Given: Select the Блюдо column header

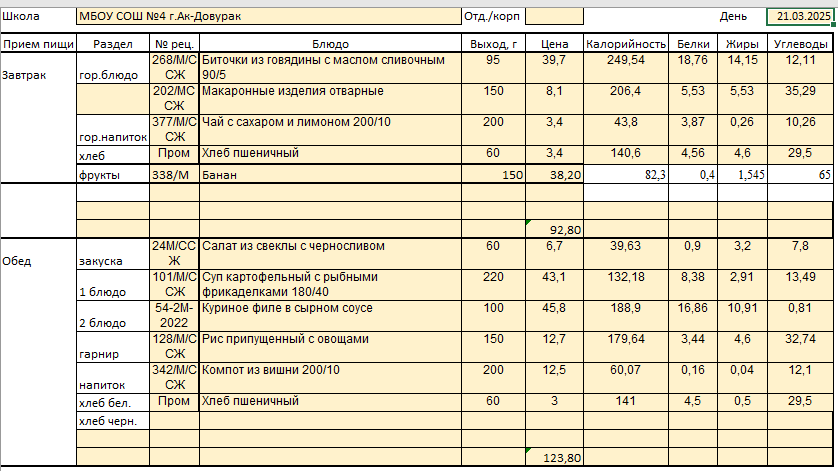Looking at the screenshot, I should [330, 44].
